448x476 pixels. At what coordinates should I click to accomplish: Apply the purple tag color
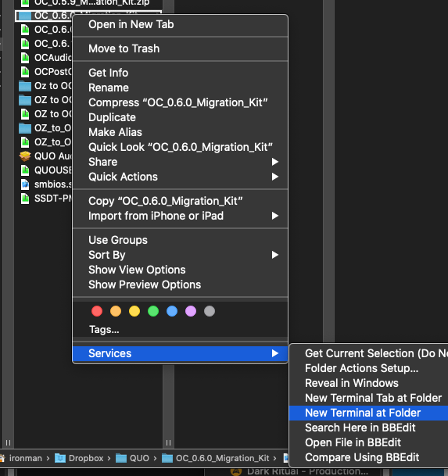(x=191, y=311)
